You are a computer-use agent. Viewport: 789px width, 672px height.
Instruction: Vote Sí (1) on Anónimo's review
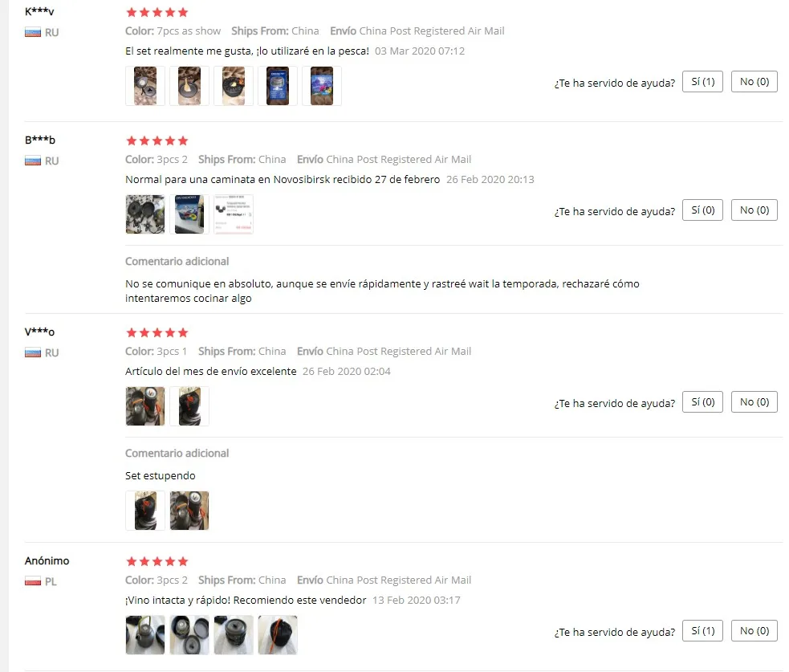pyautogui.click(x=702, y=631)
